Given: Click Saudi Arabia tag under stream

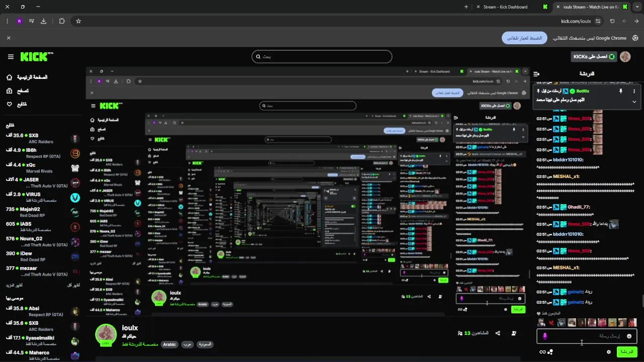Looking at the screenshot, I should (205, 344).
